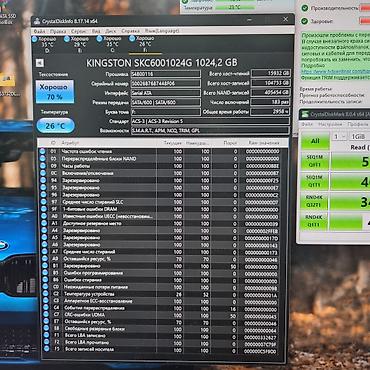Select the D: drive status icon
The width and height of the screenshot is (370, 370).
[x=35, y=39]
